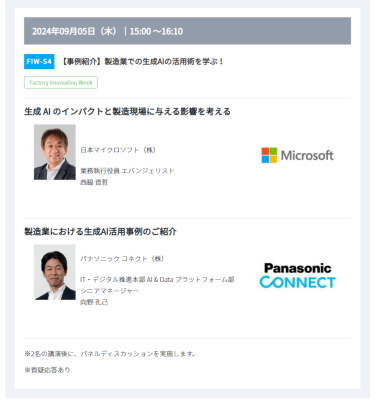The height and width of the screenshot is (402, 375).
Task: Click the company name パナソニック コネクト（株）
Action: 122,259
